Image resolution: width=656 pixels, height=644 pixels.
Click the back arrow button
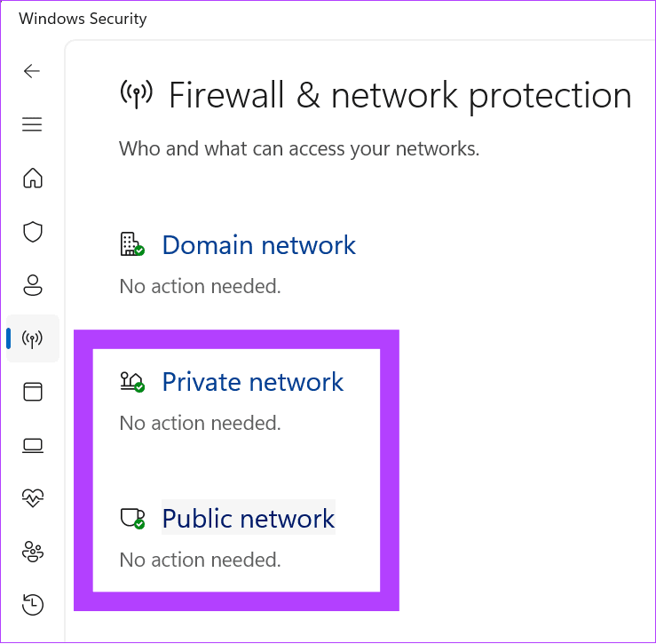pyautogui.click(x=33, y=71)
